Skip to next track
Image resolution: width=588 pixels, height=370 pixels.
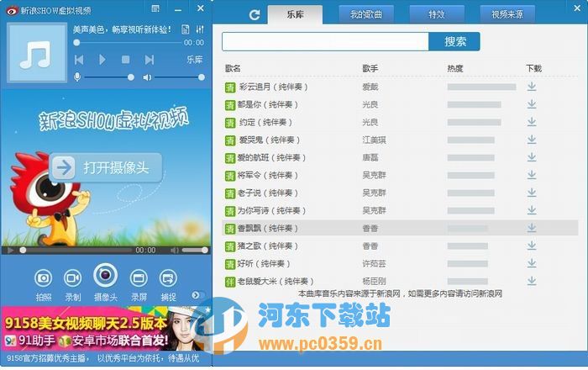[150, 60]
